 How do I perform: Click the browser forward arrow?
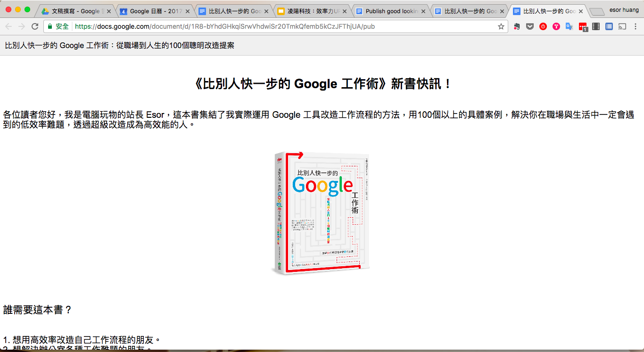[22, 26]
